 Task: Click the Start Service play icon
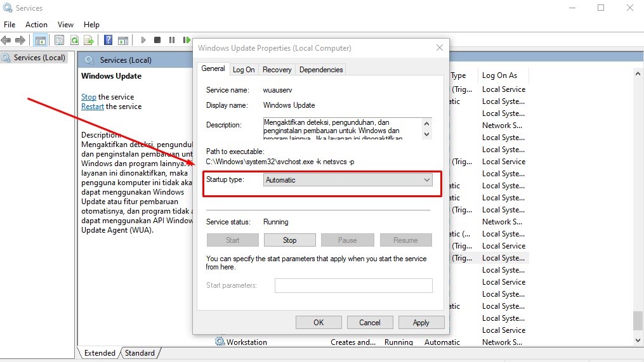pyautogui.click(x=143, y=40)
